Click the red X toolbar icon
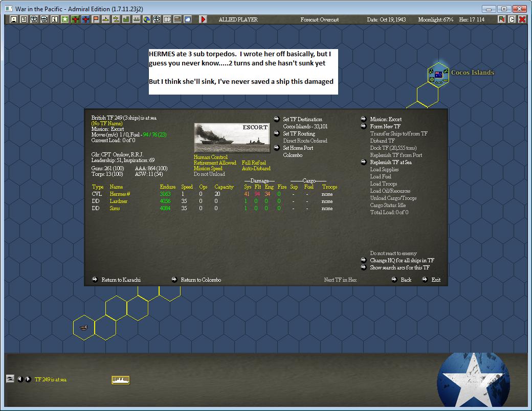Image resolution: width=532 pixels, height=411 pixels. 522,19
